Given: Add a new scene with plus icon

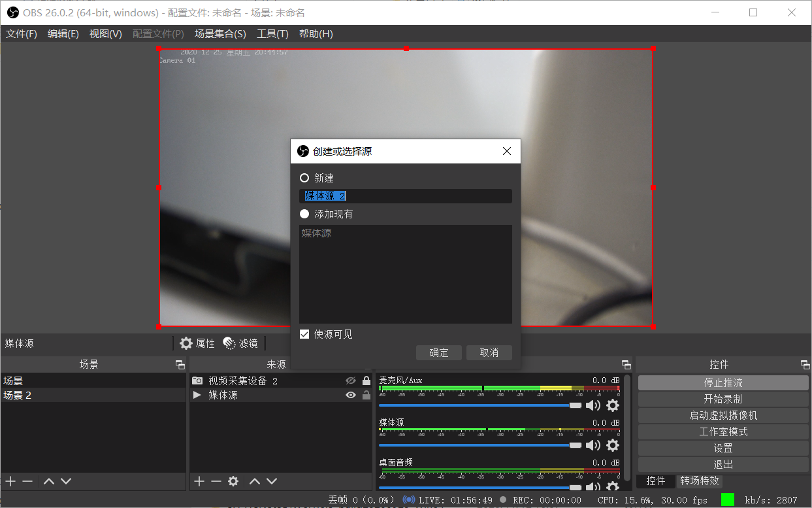Looking at the screenshot, I should (x=10, y=481).
